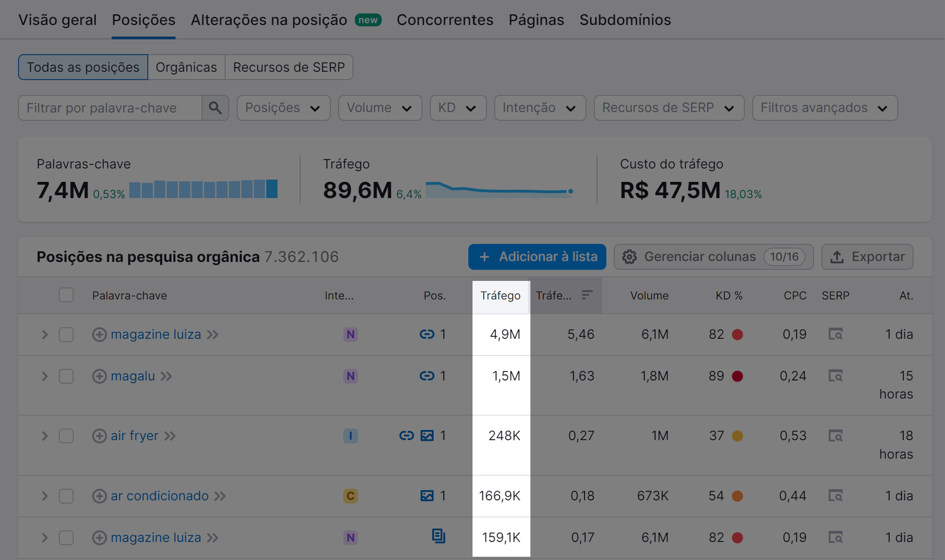Click the Adicionar à lista button

[537, 257]
